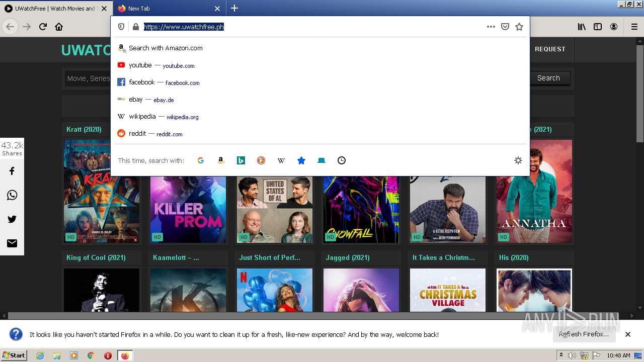Share page via email sidebar

point(12,243)
